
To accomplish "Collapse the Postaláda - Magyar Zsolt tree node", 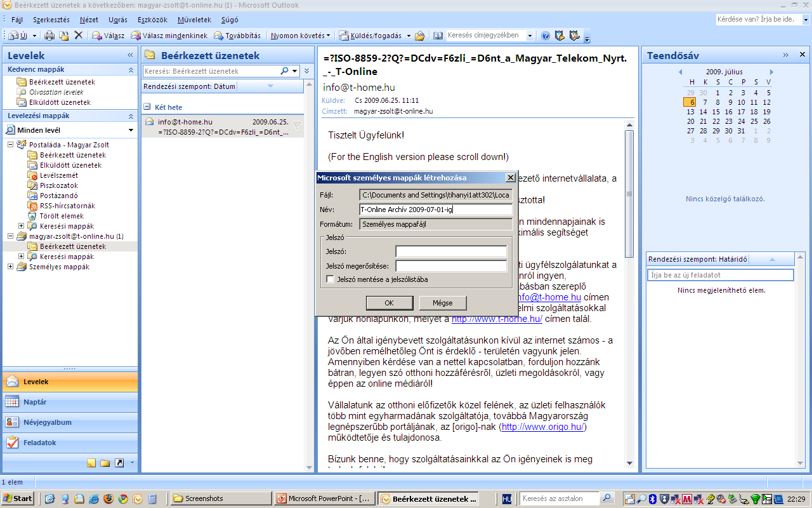I will (11, 145).
